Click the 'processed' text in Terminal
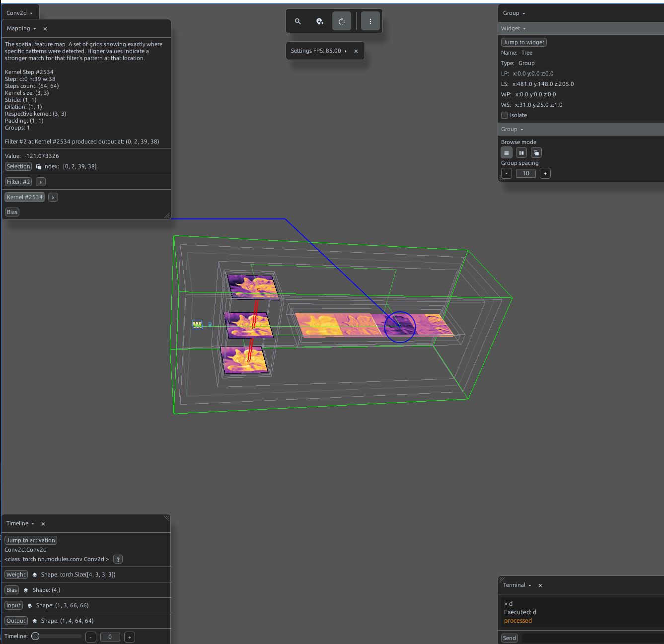This screenshot has width=664, height=644. [x=518, y=621]
